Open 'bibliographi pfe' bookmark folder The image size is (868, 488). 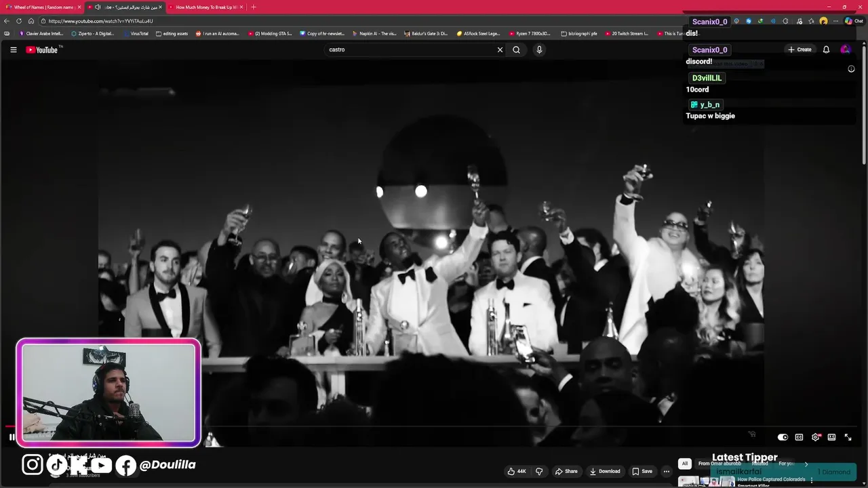pos(579,33)
